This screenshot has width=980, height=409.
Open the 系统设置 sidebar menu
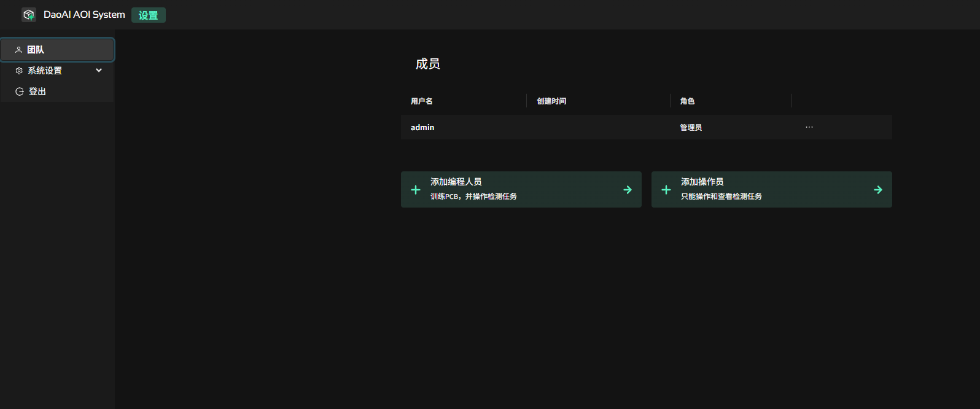pos(45,71)
